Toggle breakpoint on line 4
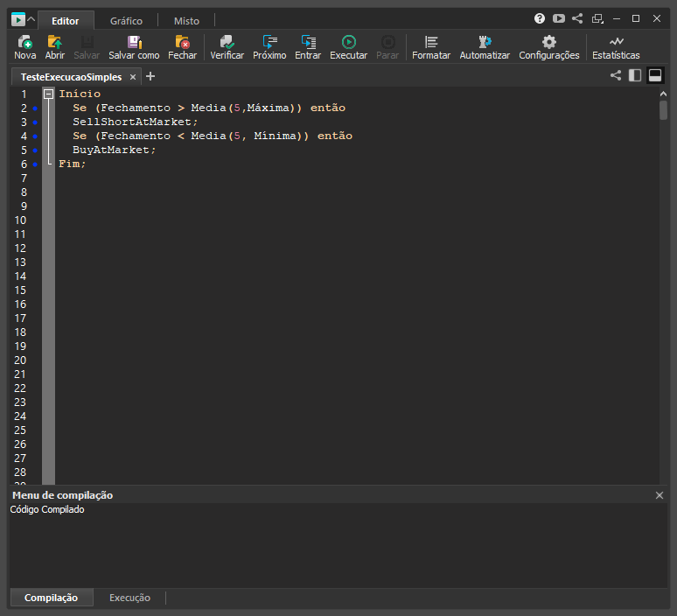This screenshot has height=616, width=677. (x=35, y=136)
